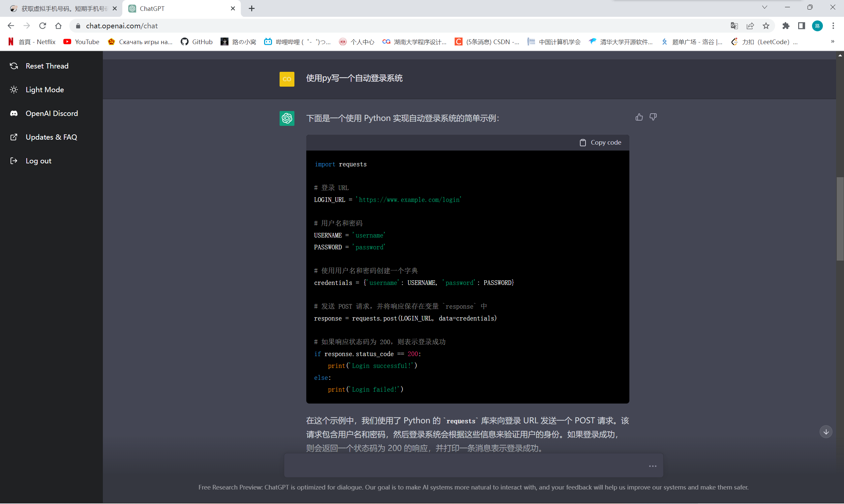Image resolution: width=844 pixels, height=504 pixels.
Task: Toggle Light Mode in sidebar
Action: click(x=45, y=90)
